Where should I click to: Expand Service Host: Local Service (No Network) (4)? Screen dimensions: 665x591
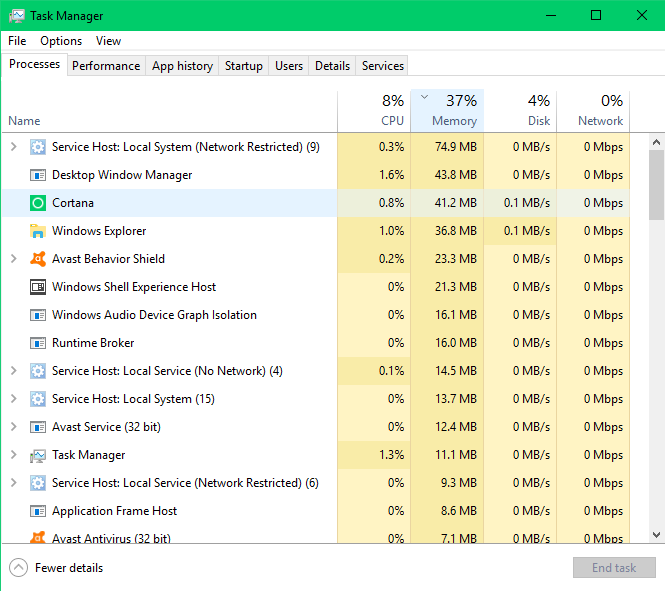pyautogui.click(x=14, y=371)
